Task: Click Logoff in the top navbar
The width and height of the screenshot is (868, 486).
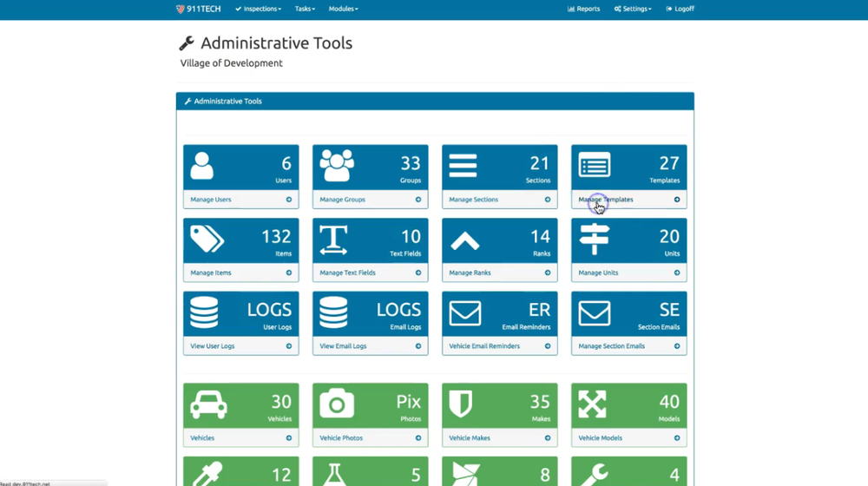Action: click(x=680, y=9)
